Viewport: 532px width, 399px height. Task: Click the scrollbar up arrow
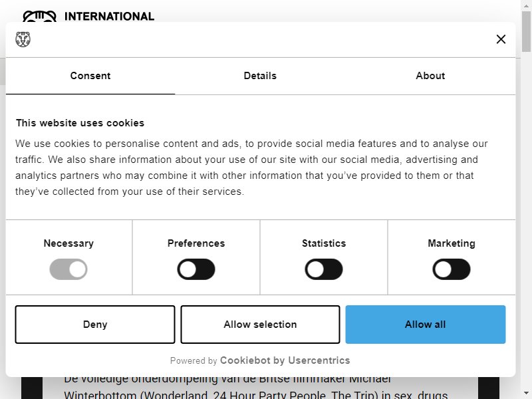click(526, 5)
